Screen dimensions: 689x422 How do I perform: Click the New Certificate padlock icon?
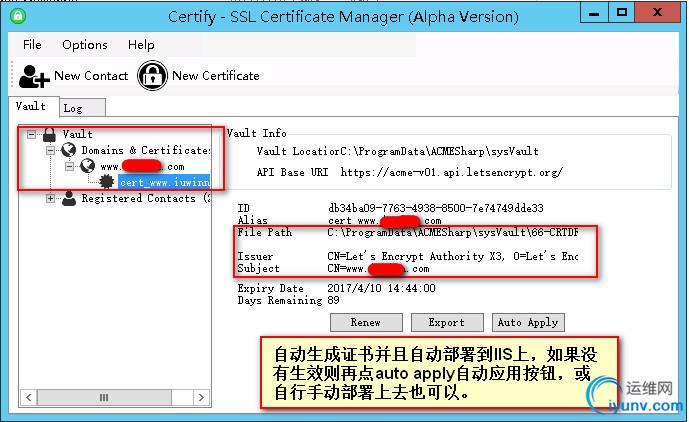point(152,76)
